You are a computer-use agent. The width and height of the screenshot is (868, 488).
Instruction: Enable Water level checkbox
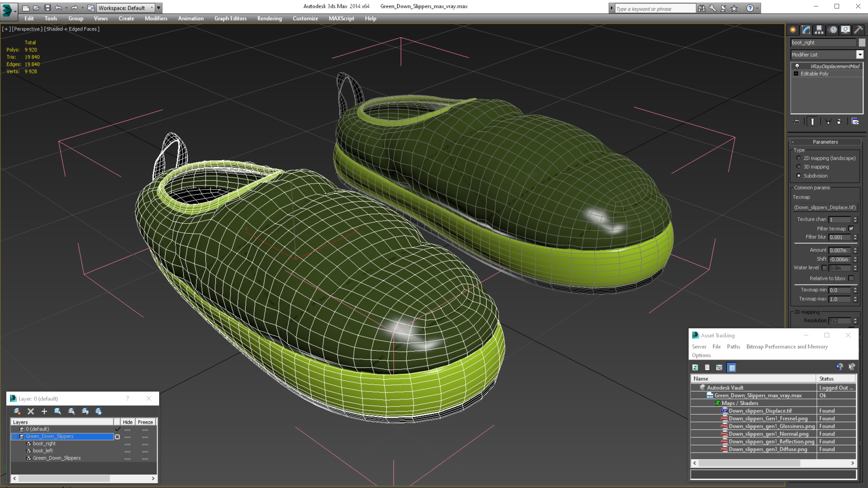(824, 268)
